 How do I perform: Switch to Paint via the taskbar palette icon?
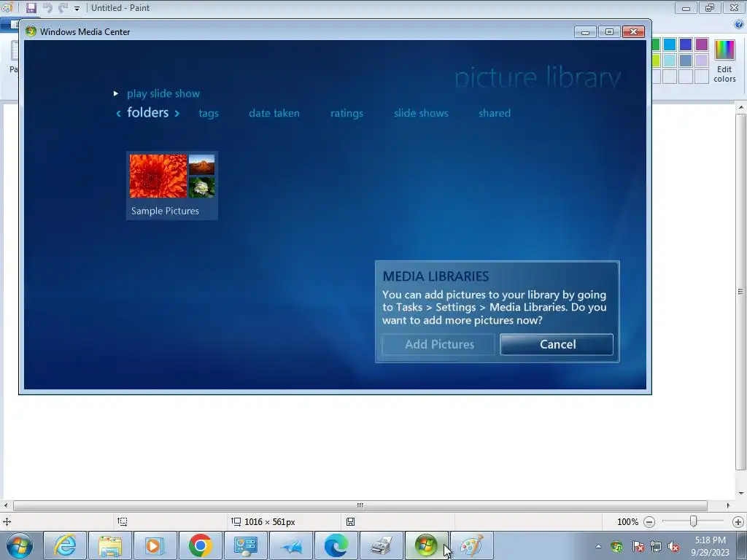[x=472, y=545]
